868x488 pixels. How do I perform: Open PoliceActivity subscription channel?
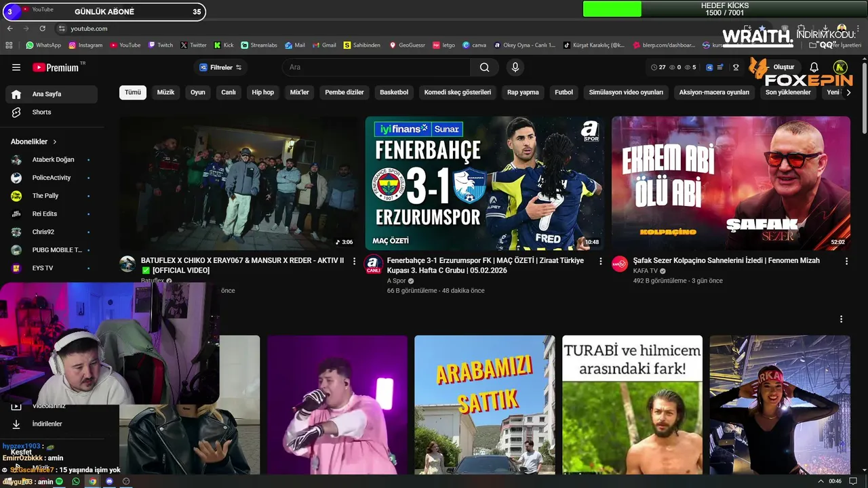click(52, 178)
